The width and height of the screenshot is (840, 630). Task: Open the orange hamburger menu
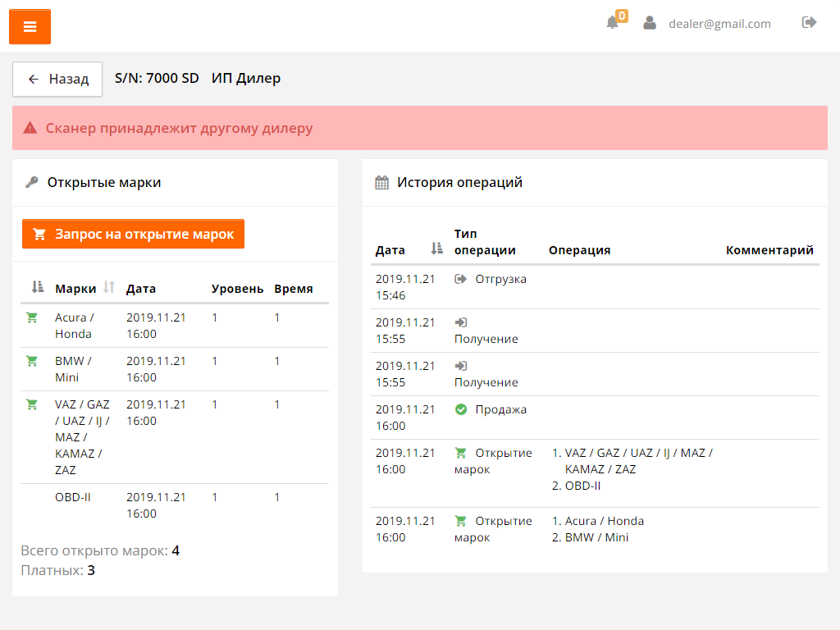click(30, 27)
